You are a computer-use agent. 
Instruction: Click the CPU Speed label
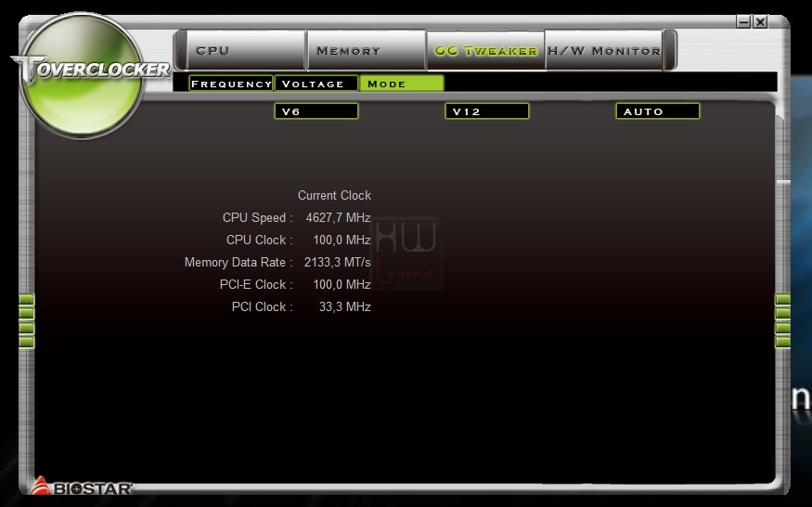pyautogui.click(x=257, y=217)
